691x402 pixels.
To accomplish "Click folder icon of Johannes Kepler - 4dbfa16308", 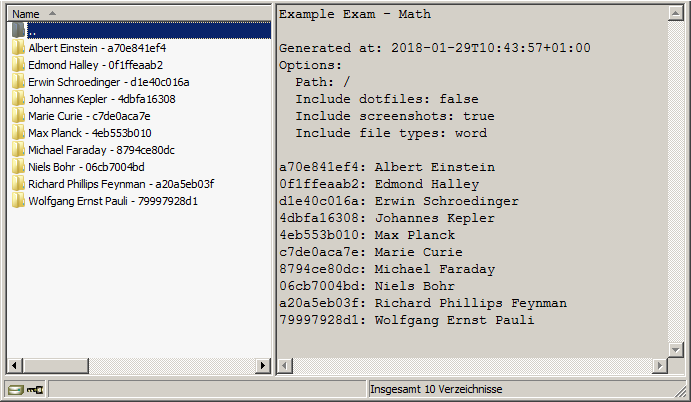I will pyautogui.click(x=18, y=99).
